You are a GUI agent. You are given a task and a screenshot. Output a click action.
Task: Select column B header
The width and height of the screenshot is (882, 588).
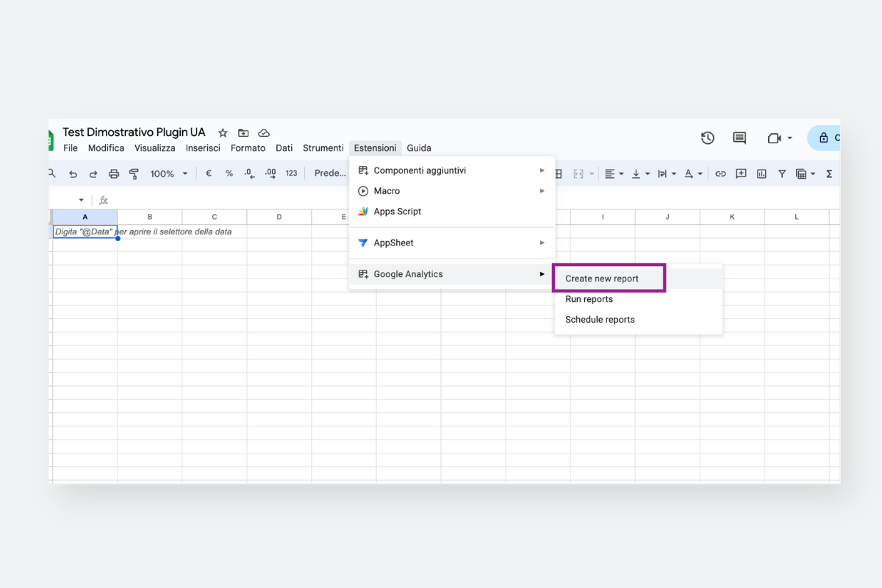point(150,217)
